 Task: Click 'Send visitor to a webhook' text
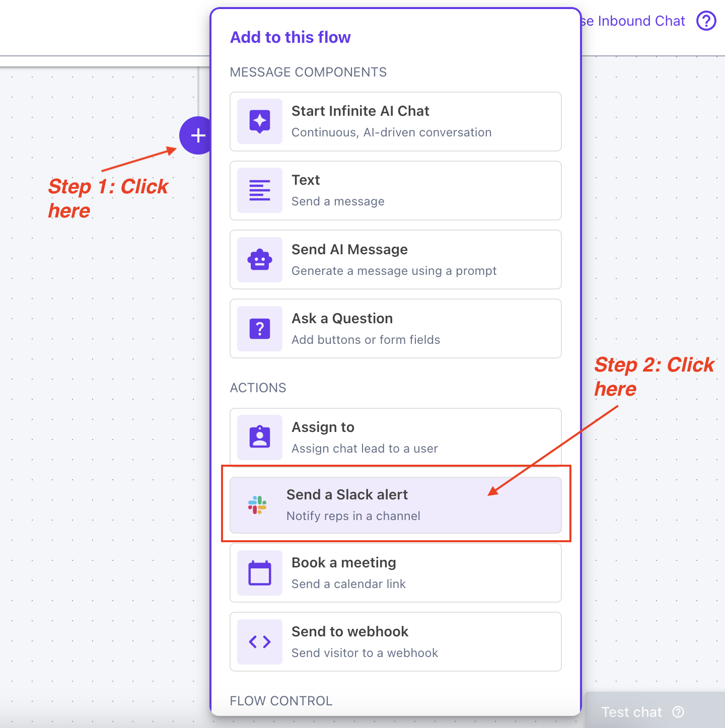coord(365,653)
